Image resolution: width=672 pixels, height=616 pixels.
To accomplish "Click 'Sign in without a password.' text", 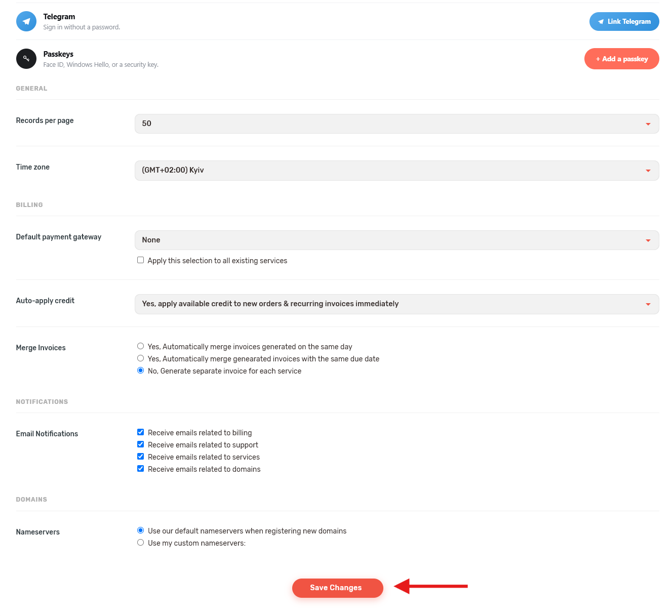I will pos(82,27).
